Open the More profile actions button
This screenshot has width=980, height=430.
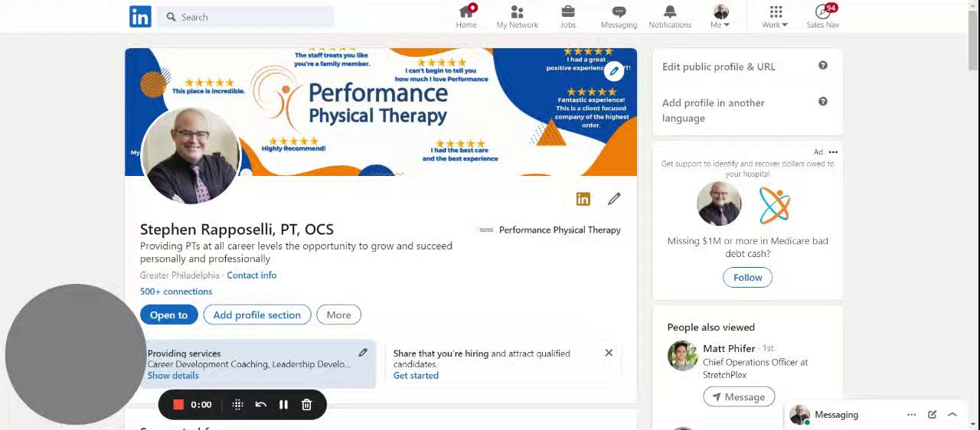click(x=338, y=314)
